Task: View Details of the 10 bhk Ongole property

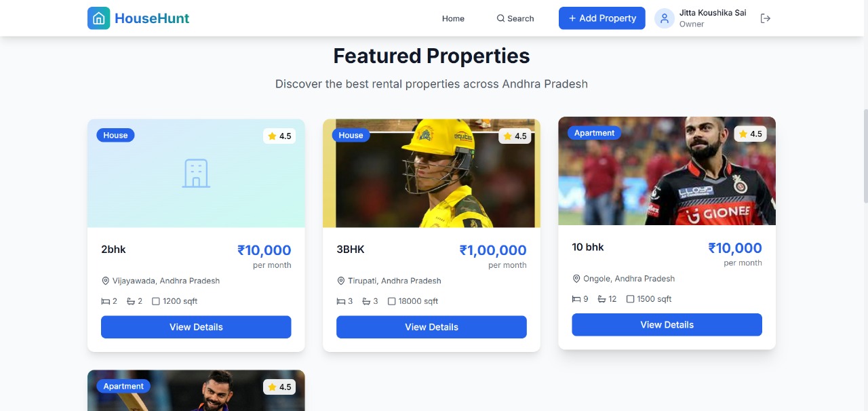Action: pyautogui.click(x=667, y=325)
